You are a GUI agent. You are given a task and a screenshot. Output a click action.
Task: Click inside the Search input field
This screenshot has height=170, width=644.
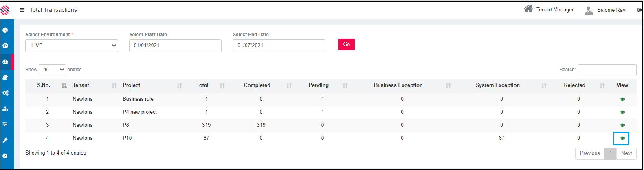[x=607, y=70]
